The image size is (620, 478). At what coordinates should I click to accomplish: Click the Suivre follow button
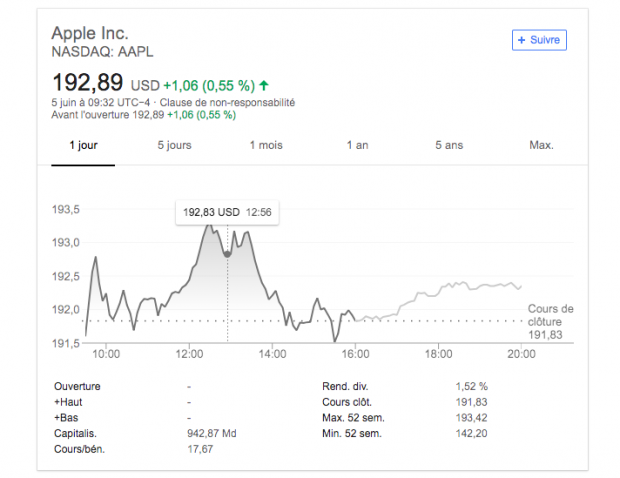pos(539,40)
